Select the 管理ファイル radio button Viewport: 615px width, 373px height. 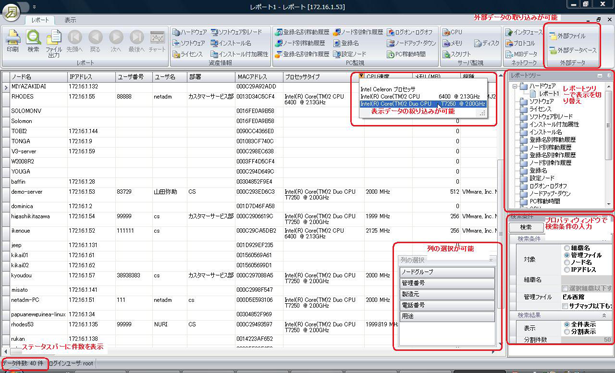(567, 255)
